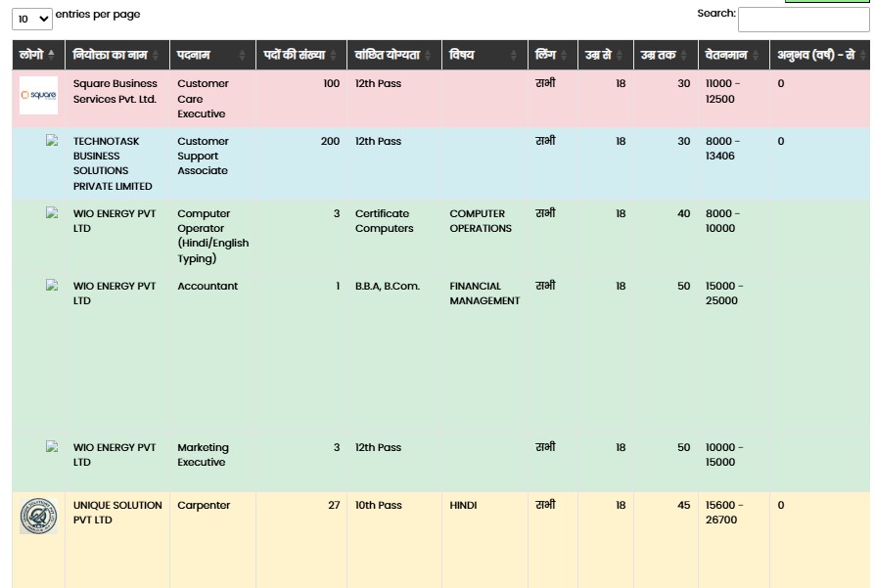Sort table by नियोक्ता का नाम column
Screen dimensions: 875x588
117,55
